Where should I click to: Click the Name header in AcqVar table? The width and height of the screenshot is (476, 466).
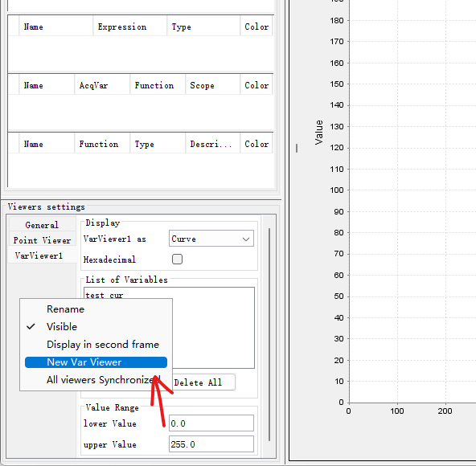coord(47,85)
